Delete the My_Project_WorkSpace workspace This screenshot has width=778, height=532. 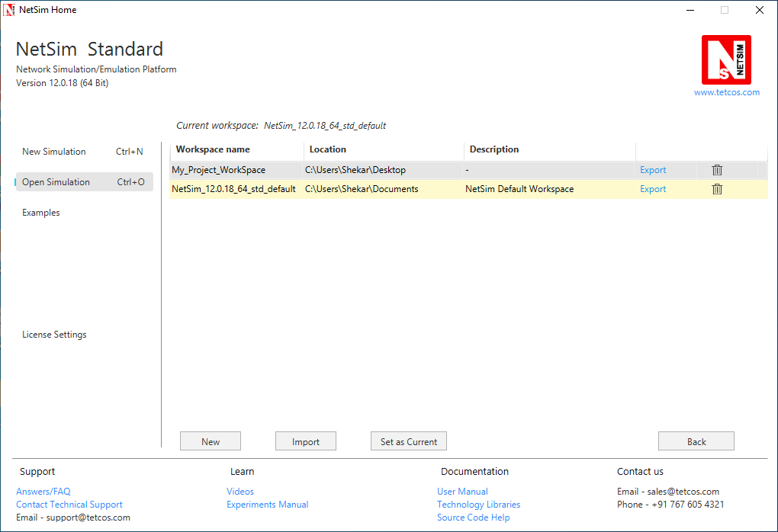tap(716, 169)
